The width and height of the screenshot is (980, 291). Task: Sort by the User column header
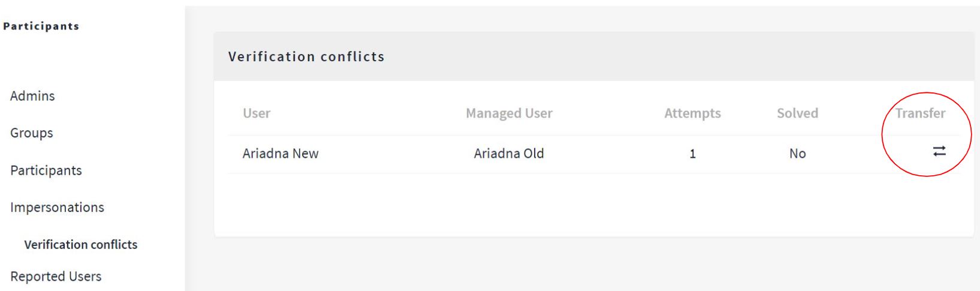click(x=257, y=113)
